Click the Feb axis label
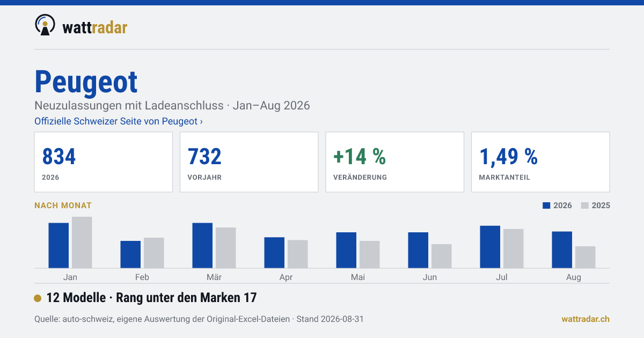Image resolution: width=644 pixels, height=338 pixels. pyautogui.click(x=142, y=277)
